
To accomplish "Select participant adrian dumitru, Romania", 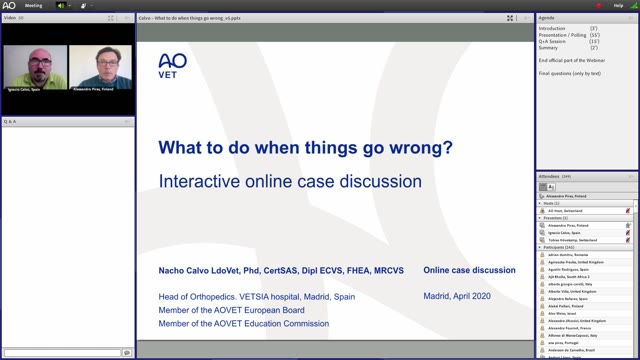I will click(x=568, y=255).
